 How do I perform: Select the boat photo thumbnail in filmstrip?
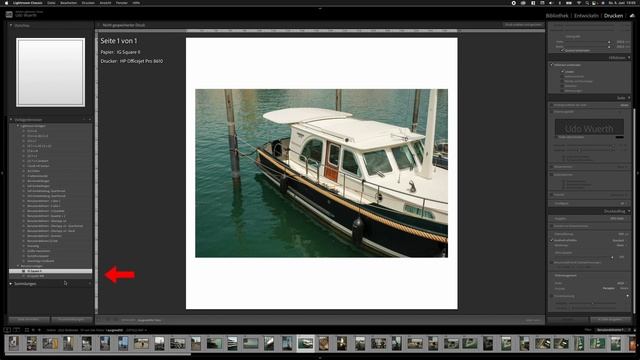click(305, 343)
